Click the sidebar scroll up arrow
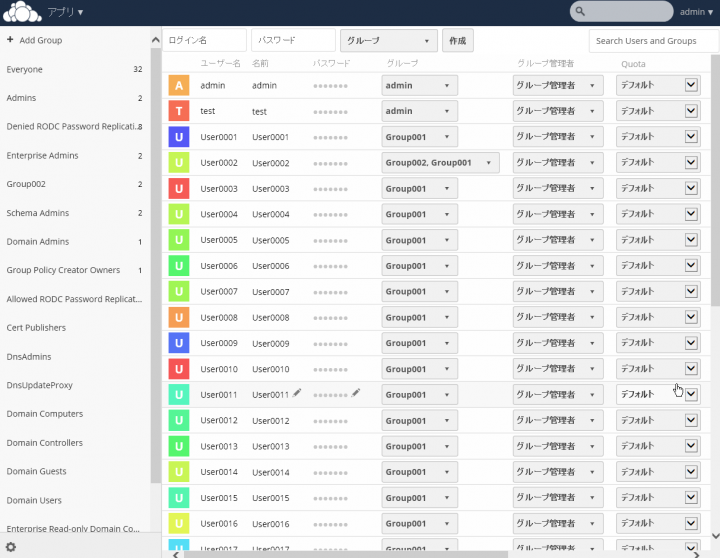This screenshot has width=720, height=558. tap(156, 40)
